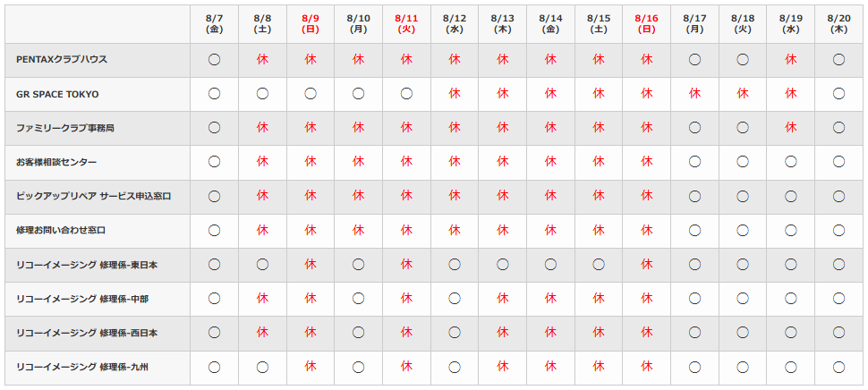The height and width of the screenshot is (390, 868).
Task: Select the ピックアップリペア サービス申込窓口 row label
Action: [94, 197]
